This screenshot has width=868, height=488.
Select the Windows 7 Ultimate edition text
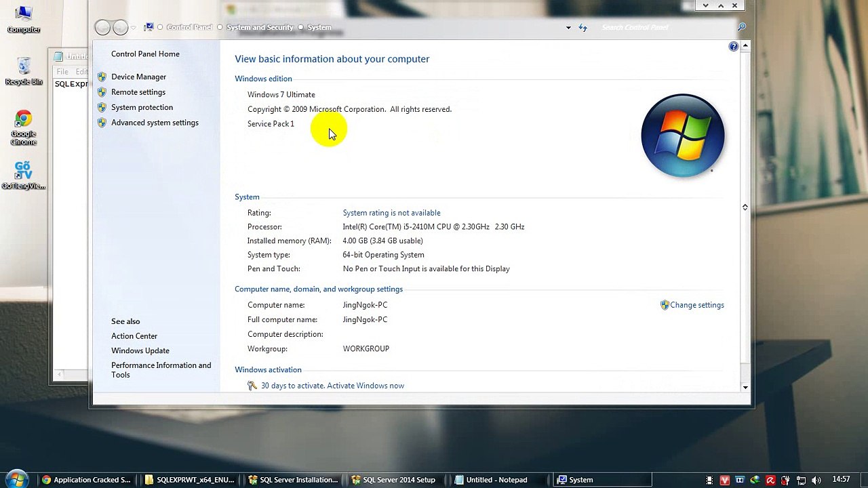point(281,95)
